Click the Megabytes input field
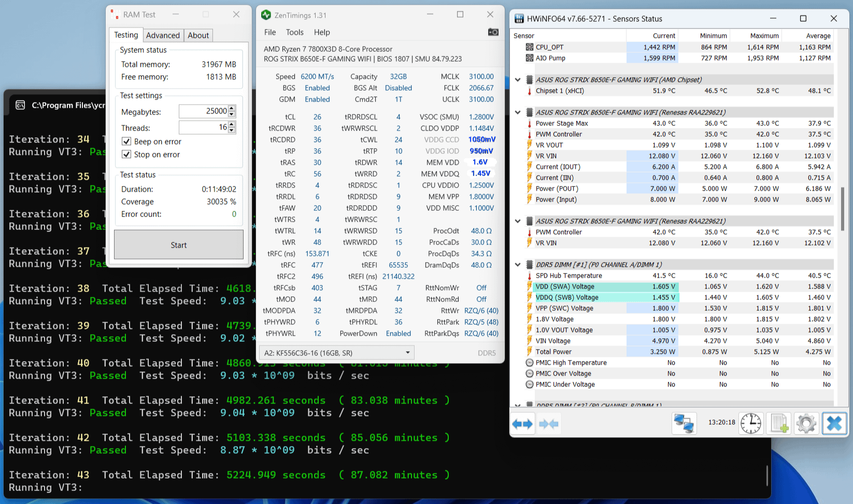This screenshot has height=504, width=853. (x=203, y=111)
